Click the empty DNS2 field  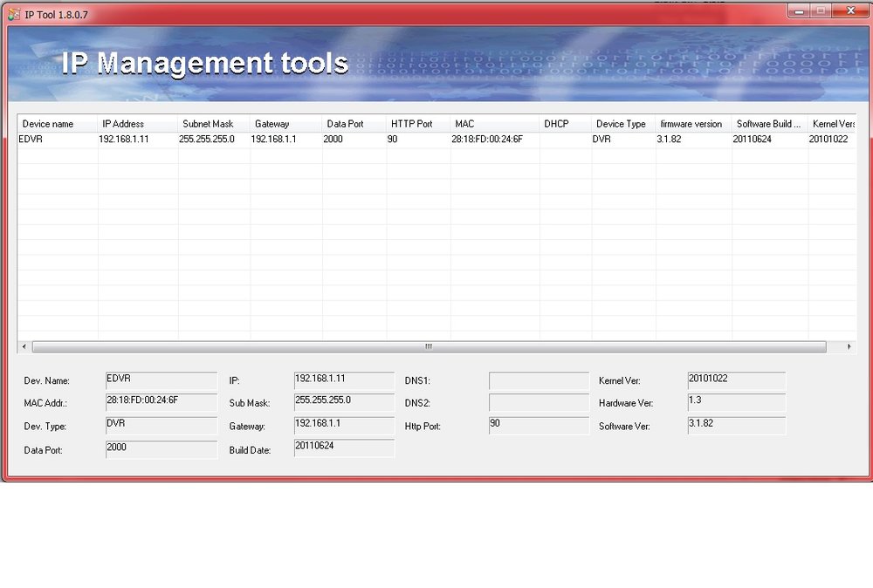point(539,402)
